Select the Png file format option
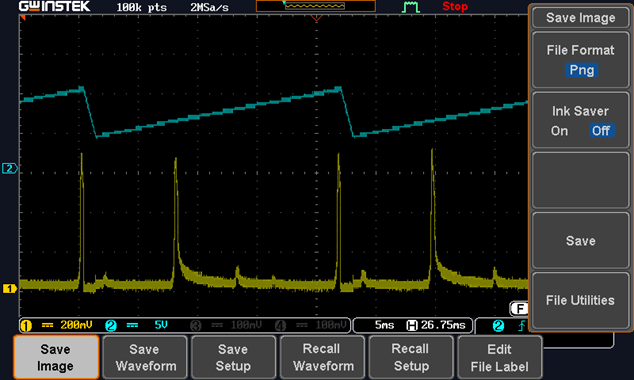This screenshot has height=380, width=634. (x=581, y=70)
